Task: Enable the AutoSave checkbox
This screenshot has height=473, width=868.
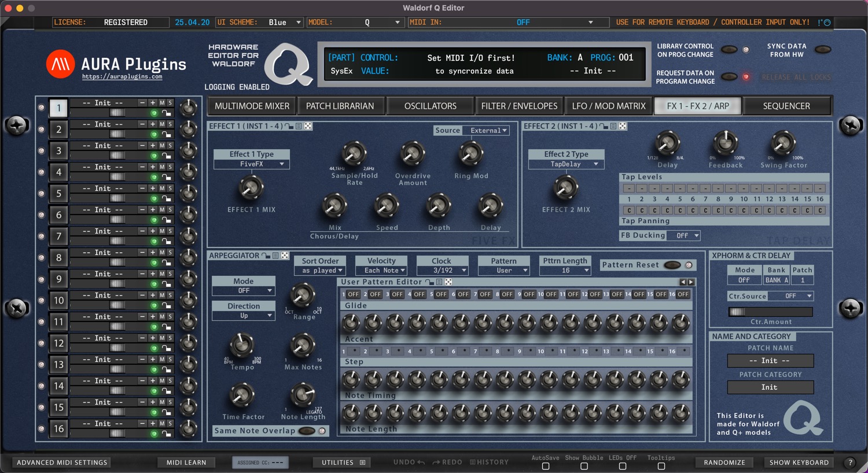Action: tap(546, 466)
